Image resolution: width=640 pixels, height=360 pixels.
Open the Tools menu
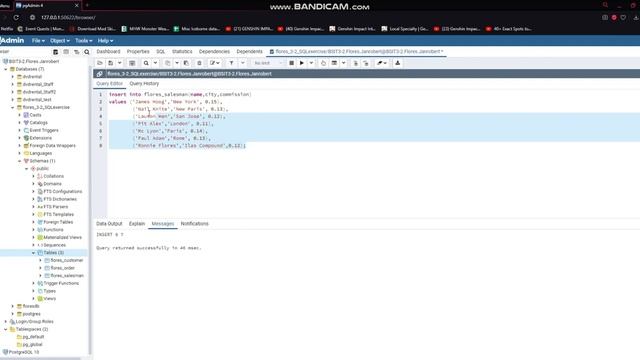coord(83,41)
